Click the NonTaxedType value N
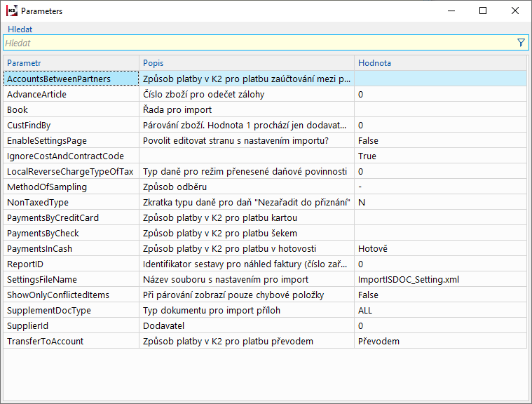Image resolution: width=532 pixels, height=404 pixels. 361,202
